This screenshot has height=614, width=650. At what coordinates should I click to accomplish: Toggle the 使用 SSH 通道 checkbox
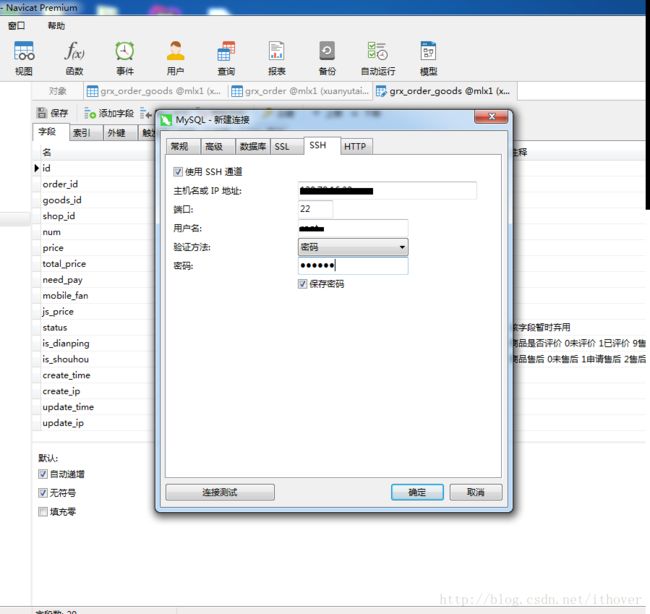(178, 172)
